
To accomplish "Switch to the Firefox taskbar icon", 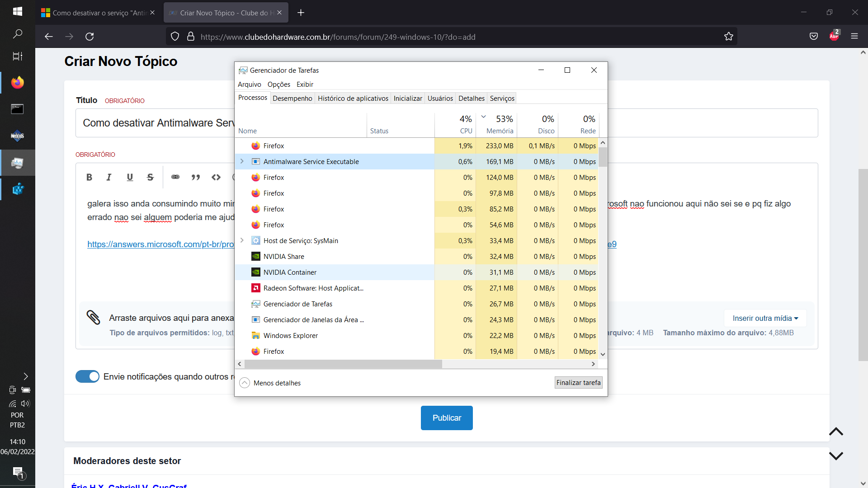I will tap(17, 83).
